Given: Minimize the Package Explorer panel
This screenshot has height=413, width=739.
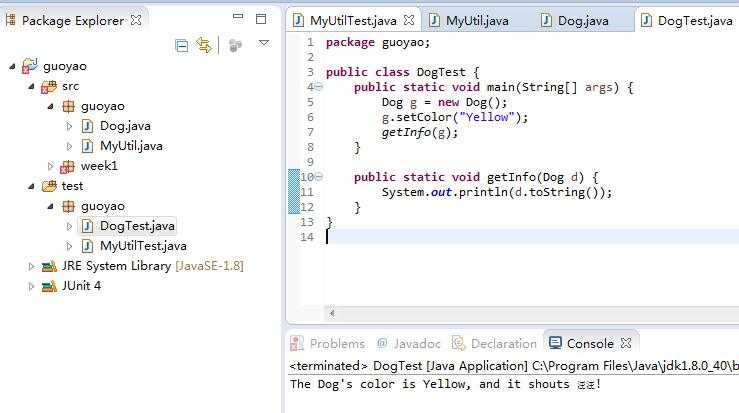Looking at the screenshot, I should pyautogui.click(x=238, y=17).
